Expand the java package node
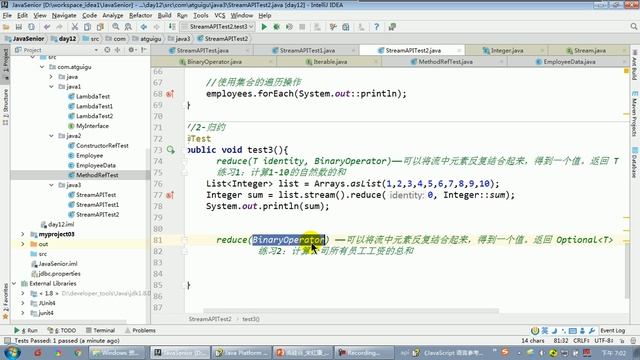 point(51,77)
